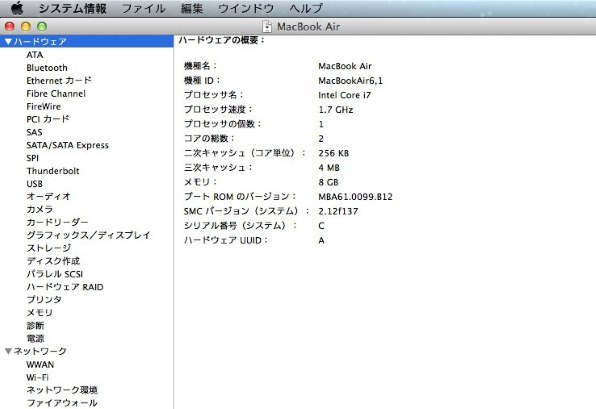596x409 pixels.
Task: Click the L3 cache value 4 MB
Action: point(329,168)
